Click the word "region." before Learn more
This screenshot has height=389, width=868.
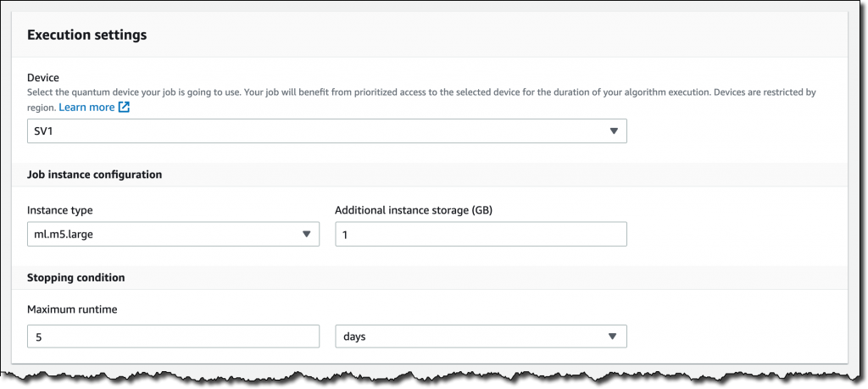click(42, 108)
